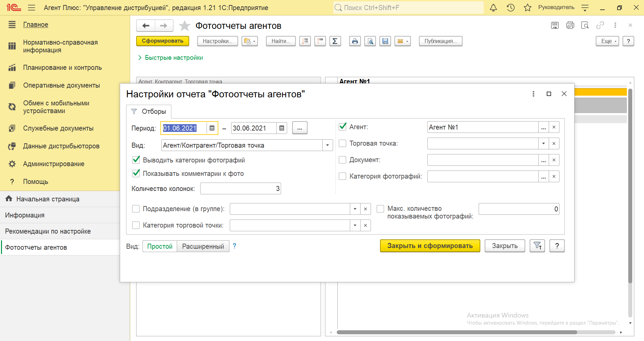The width and height of the screenshot is (644, 341).
Task: Click Закрыть и сформировать button
Action: click(x=430, y=246)
